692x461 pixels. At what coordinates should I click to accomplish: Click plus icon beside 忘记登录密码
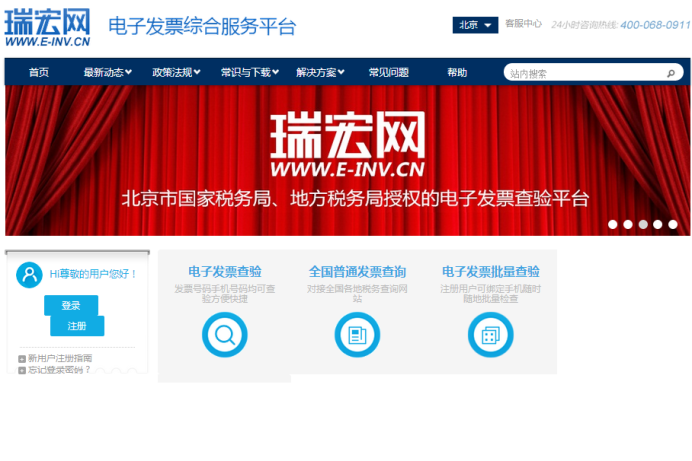[x=22, y=370]
